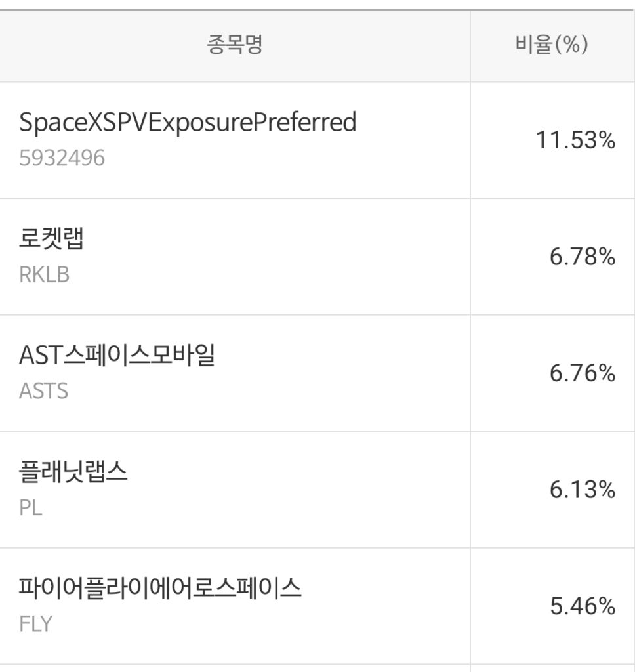Open the SpaceXSPVExposurePreferred holding
635x672 pixels.
coord(188,123)
